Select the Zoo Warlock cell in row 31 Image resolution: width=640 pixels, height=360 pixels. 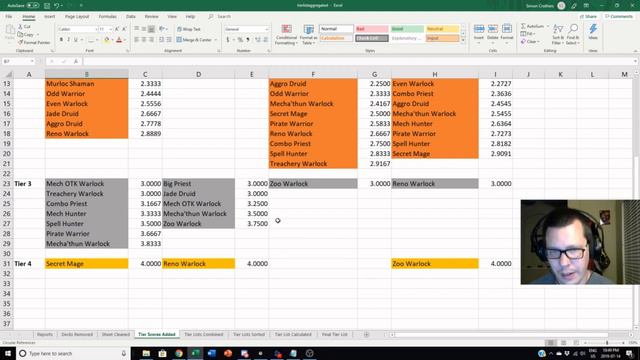[435, 264]
